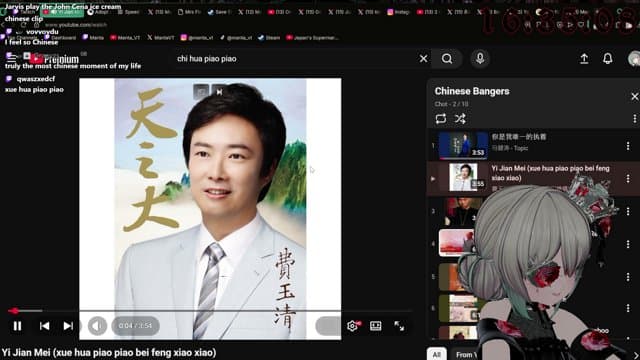
Task: Play first playlist video thumbnail 3:53
Action: click(x=463, y=145)
